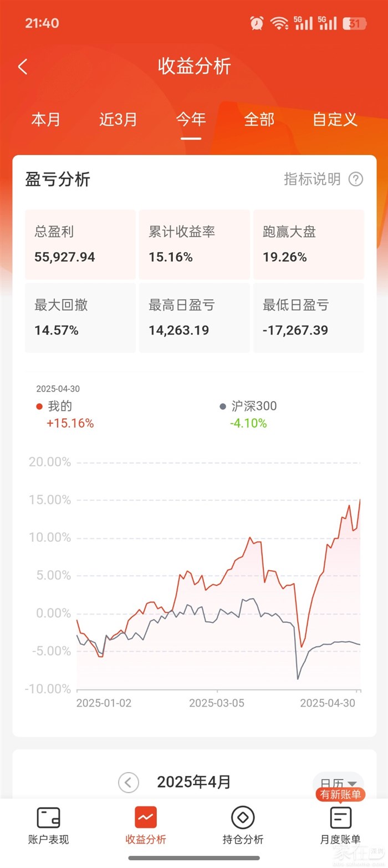Expand the 日历 view dropdown
Screen dimensions: 388x868
338,783
